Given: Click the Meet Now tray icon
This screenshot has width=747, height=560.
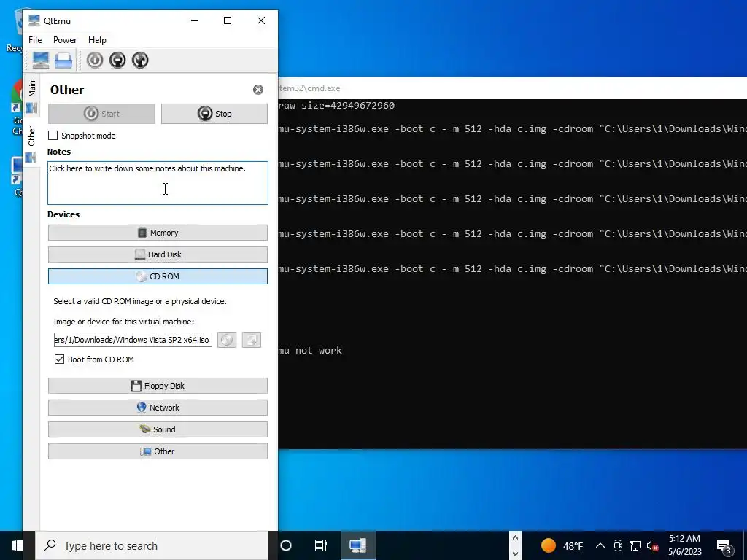Looking at the screenshot, I should point(618,545).
